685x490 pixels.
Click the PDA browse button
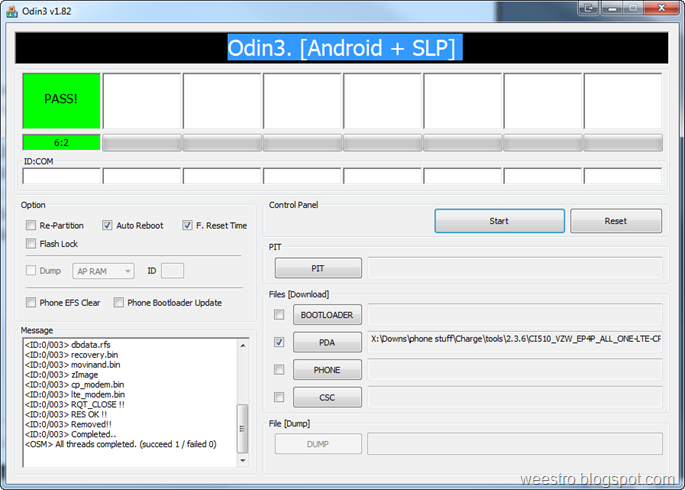click(x=327, y=342)
